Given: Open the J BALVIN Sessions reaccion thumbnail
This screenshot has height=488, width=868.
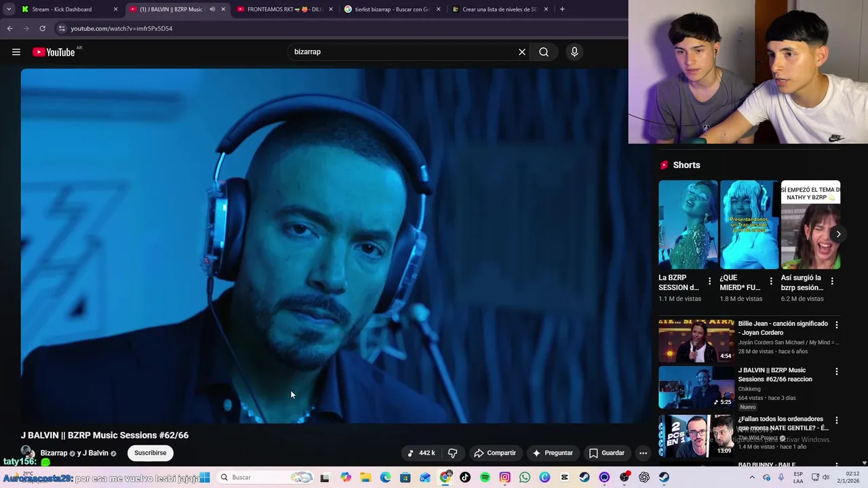Looking at the screenshot, I should click(x=696, y=387).
